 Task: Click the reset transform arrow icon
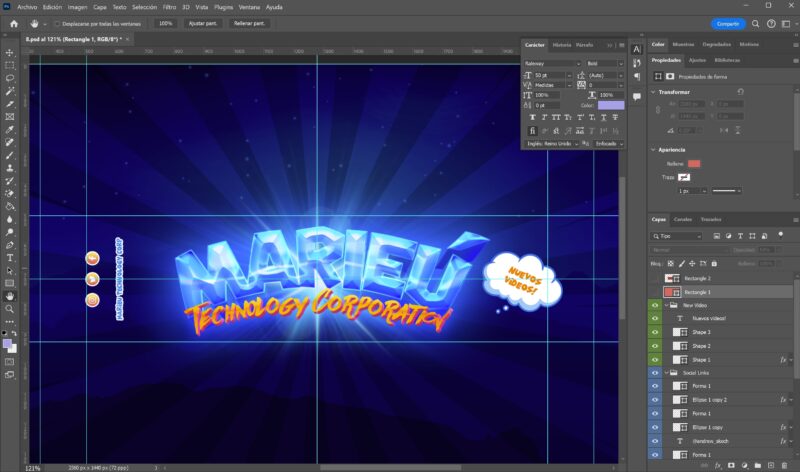click(740, 92)
